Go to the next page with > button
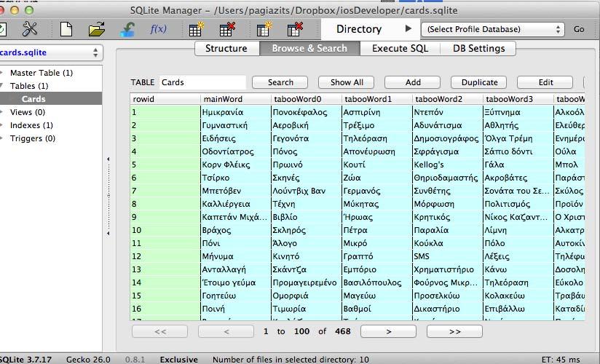This screenshot has width=600, height=364. click(x=388, y=331)
